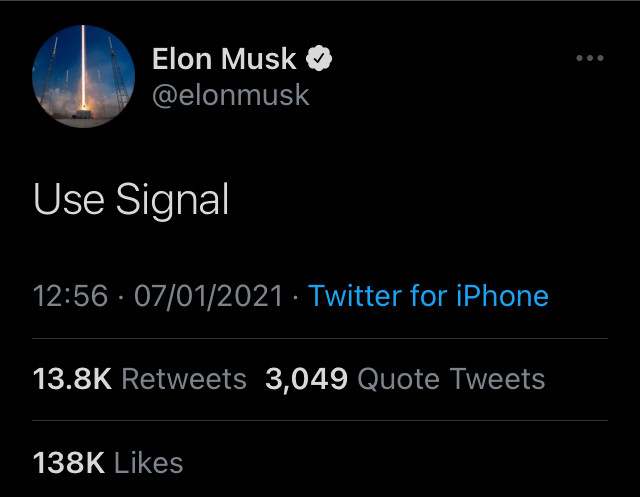Click the 138K likes count
Screen dimensions: 640x497
69,463
